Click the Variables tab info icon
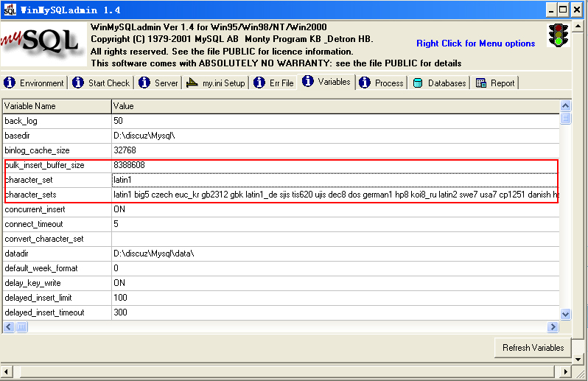588x381 pixels. click(x=308, y=81)
